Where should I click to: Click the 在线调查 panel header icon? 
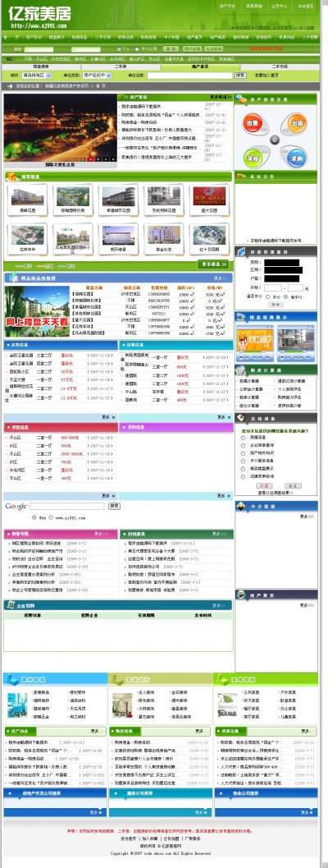click(x=240, y=419)
